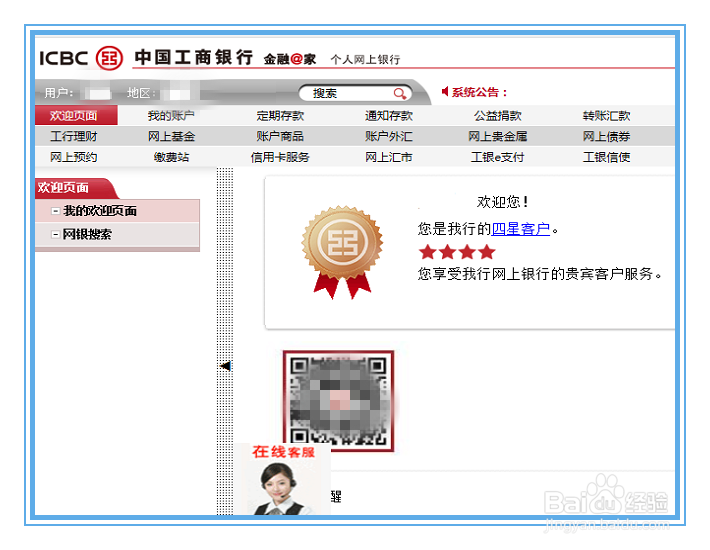Viewport: 710px width, 550px height.
Task: Click the QR code image
Action: click(x=338, y=401)
